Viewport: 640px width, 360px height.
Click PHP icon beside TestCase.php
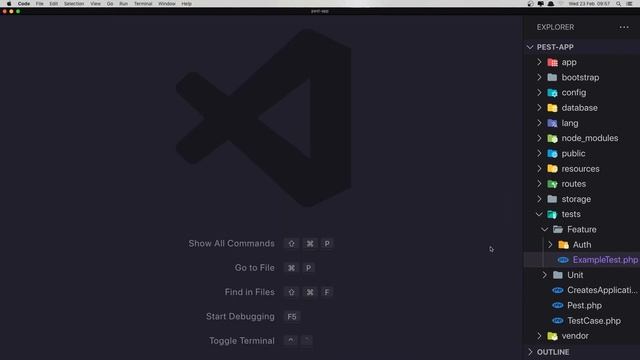tap(558, 321)
